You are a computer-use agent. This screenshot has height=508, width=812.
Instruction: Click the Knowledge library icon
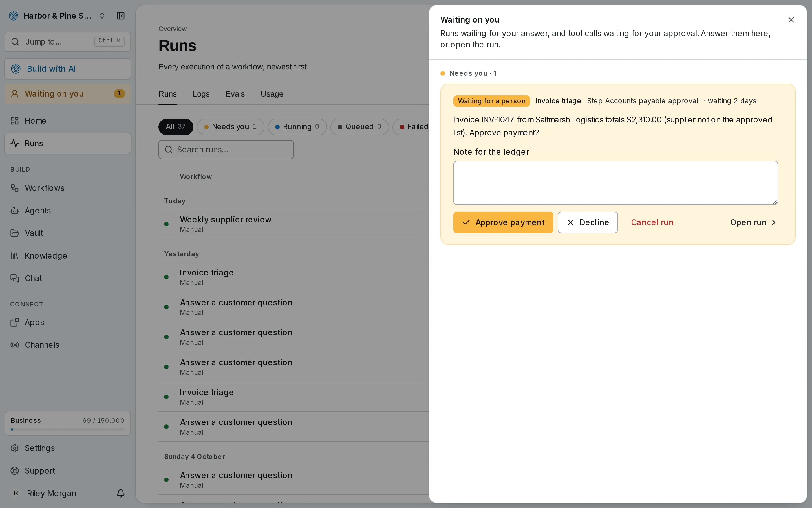15,256
